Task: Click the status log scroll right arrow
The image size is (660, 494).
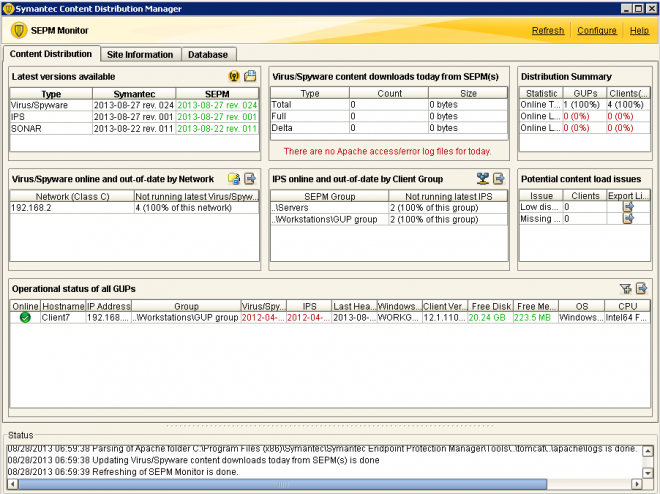Action: 637,484
